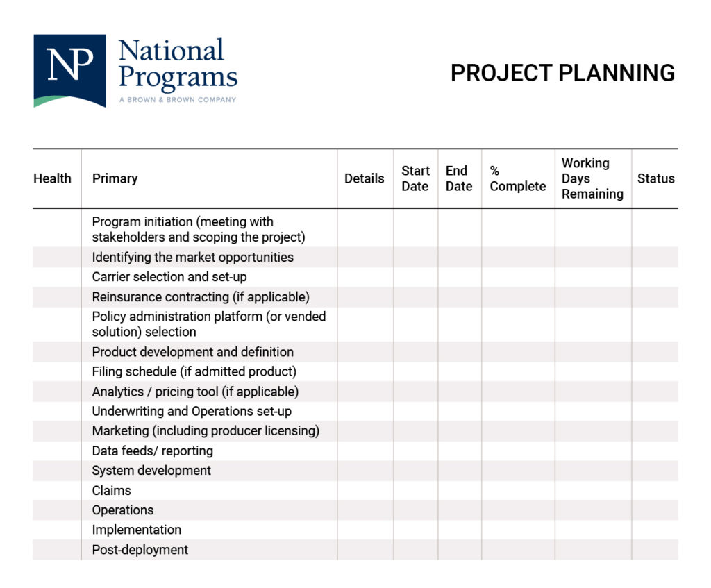Click the Reinsurance contracting row
Viewport: 711px width, 588px height.
[x=201, y=296]
